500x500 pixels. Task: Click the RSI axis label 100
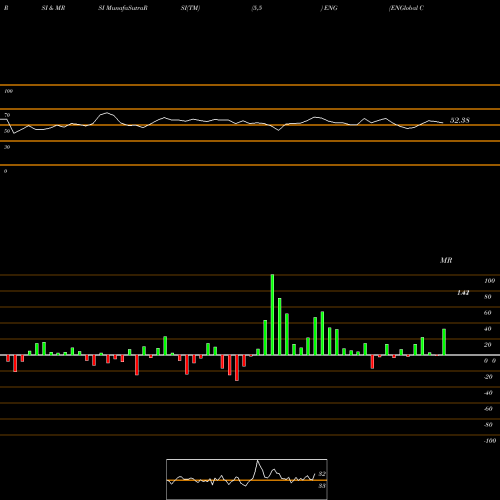(8, 91)
